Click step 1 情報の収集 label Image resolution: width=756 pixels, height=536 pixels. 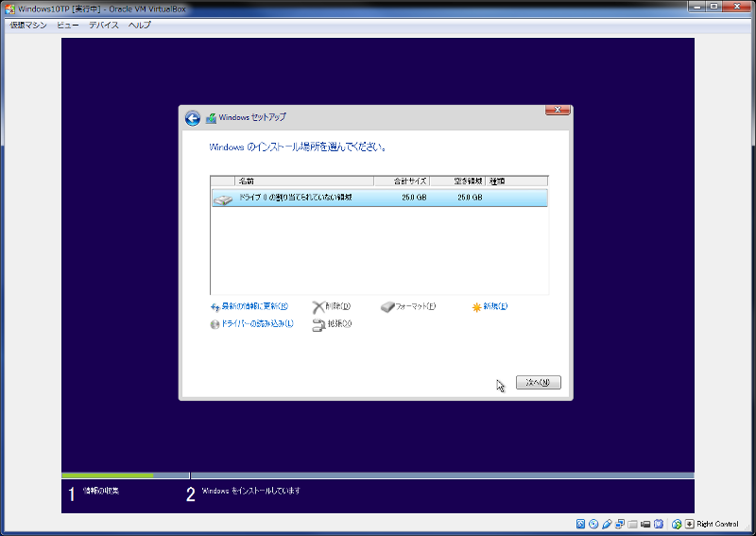[x=101, y=491]
